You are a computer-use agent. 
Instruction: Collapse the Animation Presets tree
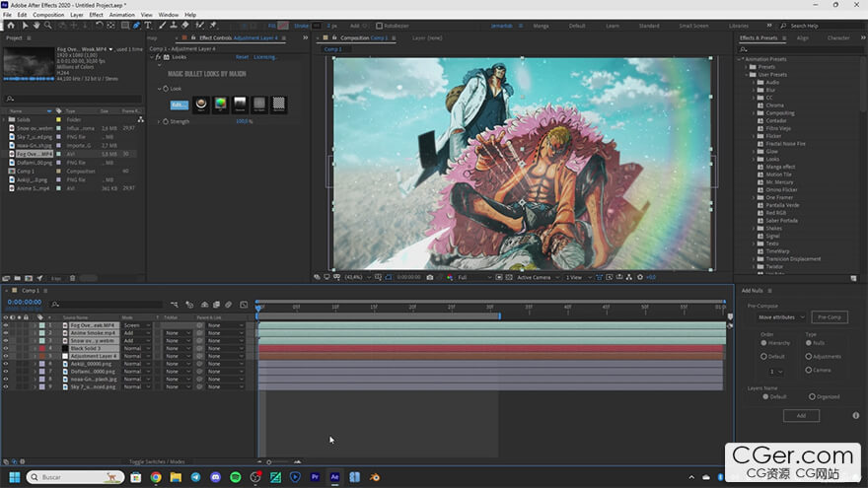click(x=739, y=59)
